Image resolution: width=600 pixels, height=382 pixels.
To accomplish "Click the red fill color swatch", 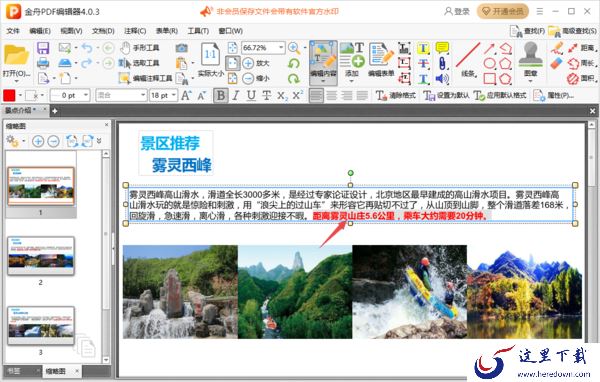I will [x=9, y=95].
